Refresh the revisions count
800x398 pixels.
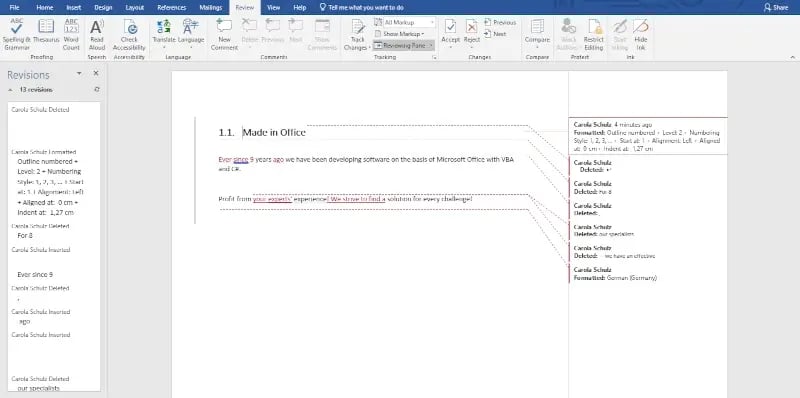(96, 89)
